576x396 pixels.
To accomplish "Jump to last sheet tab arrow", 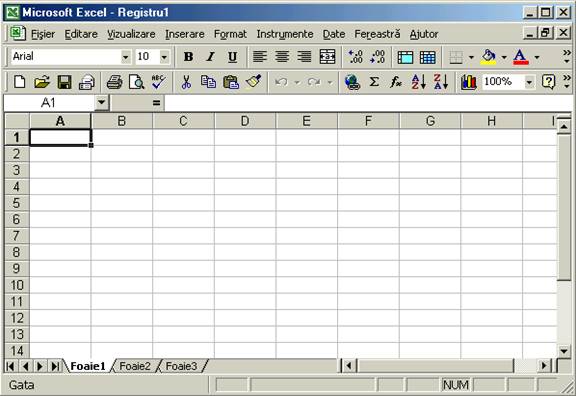I will click(x=55, y=366).
